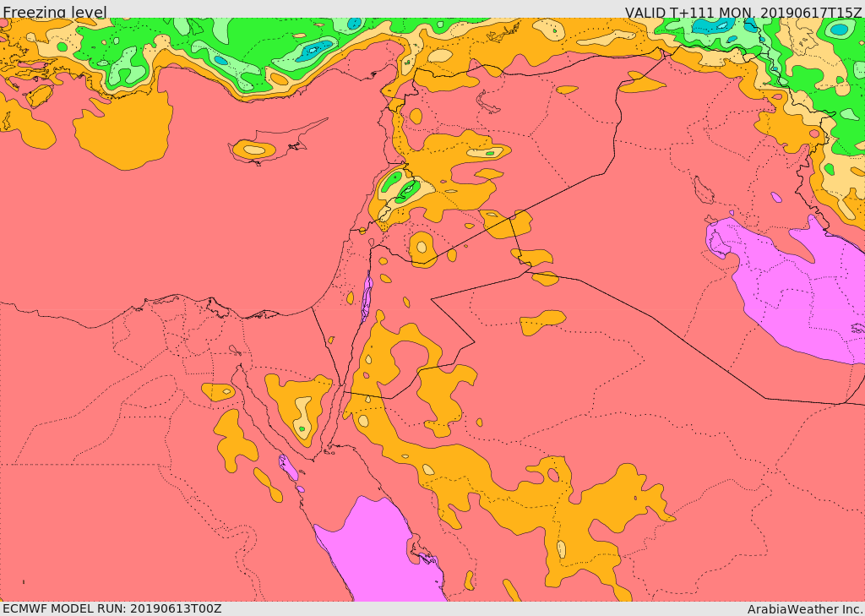This screenshot has height=616, width=865.
Task: Click the Dead Sea magenta strip
Action: pos(367,297)
